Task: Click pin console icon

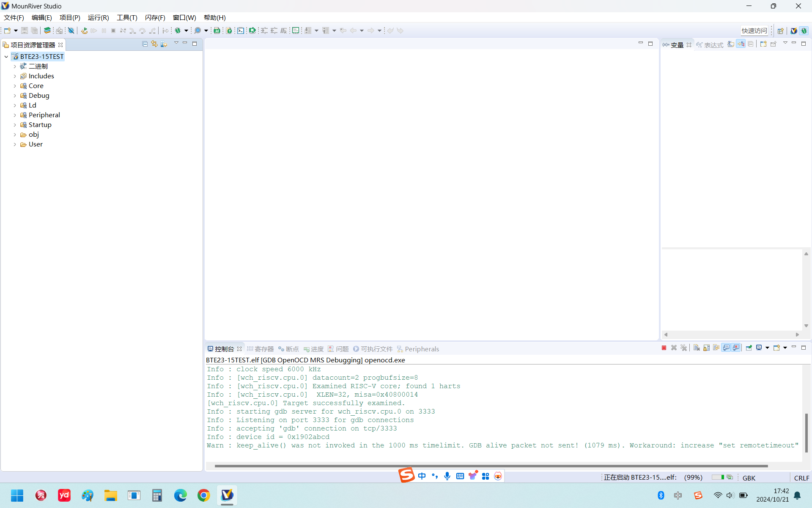Action: pos(749,348)
